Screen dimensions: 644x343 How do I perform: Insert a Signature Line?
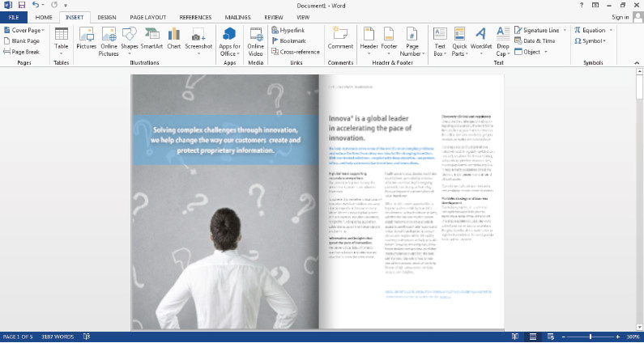click(537, 31)
